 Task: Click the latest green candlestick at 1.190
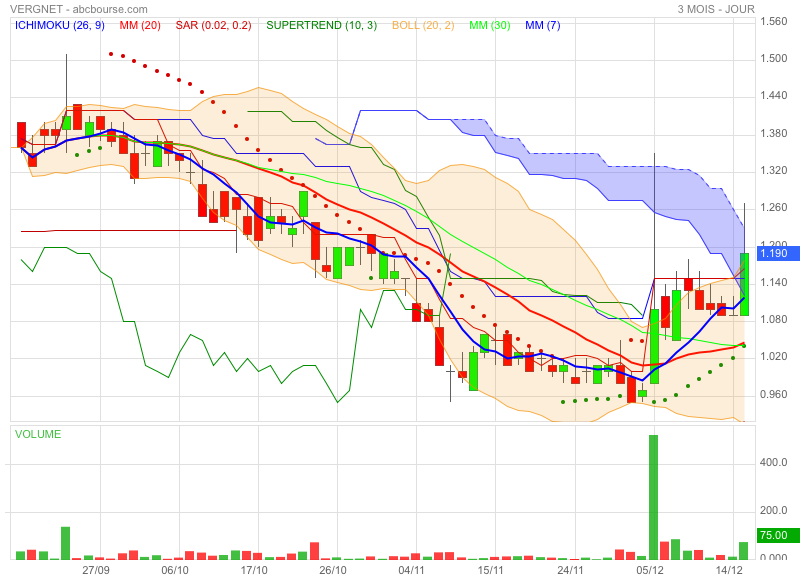click(744, 284)
